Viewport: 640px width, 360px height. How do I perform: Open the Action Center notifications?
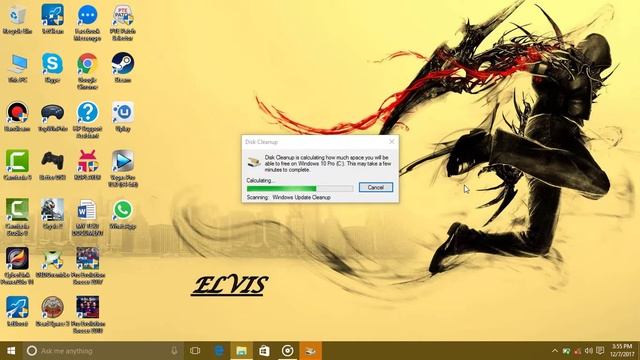click(600, 351)
